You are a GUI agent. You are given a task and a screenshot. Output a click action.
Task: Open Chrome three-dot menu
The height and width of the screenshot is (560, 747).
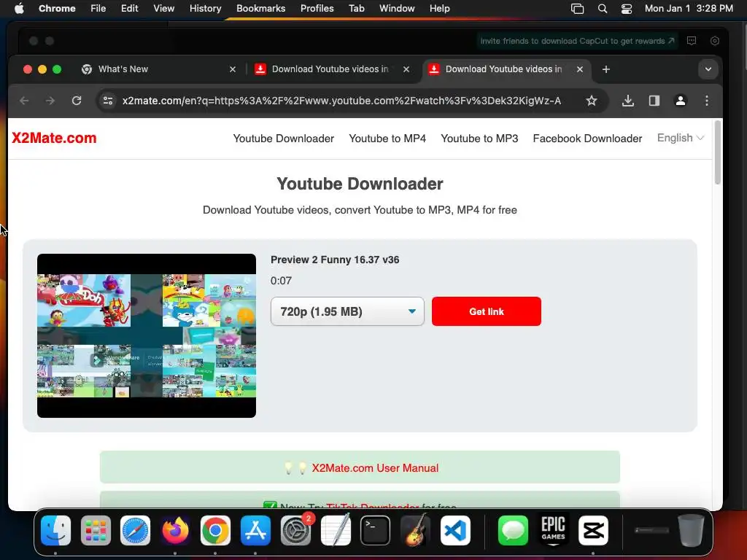tap(706, 101)
